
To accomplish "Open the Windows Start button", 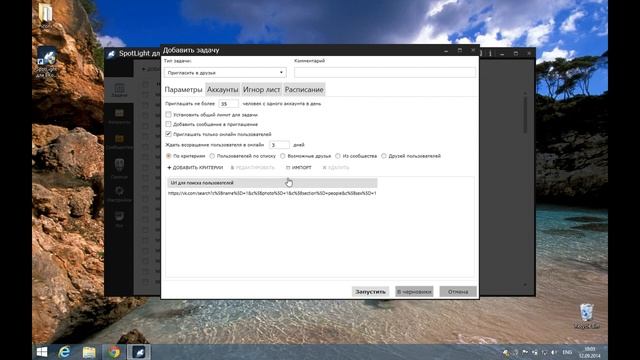I will [42, 352].
